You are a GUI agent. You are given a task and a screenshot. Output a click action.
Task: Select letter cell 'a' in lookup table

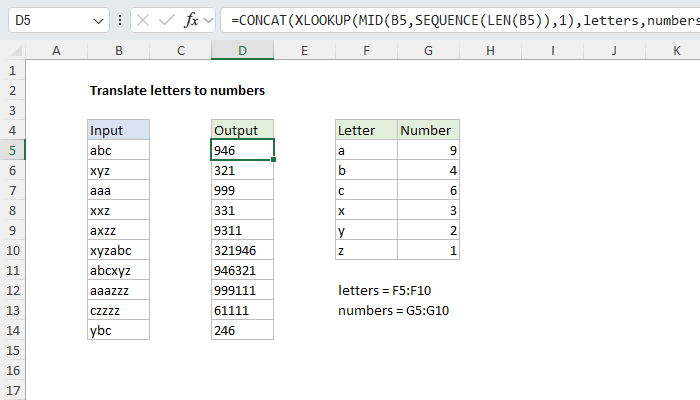pyautogui.click(x=367, y=150)
